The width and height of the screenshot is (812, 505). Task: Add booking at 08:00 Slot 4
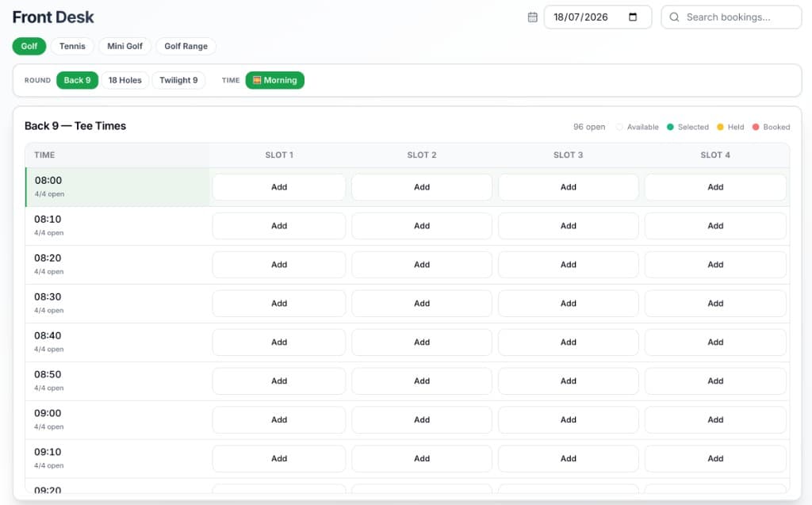(715, 187)
